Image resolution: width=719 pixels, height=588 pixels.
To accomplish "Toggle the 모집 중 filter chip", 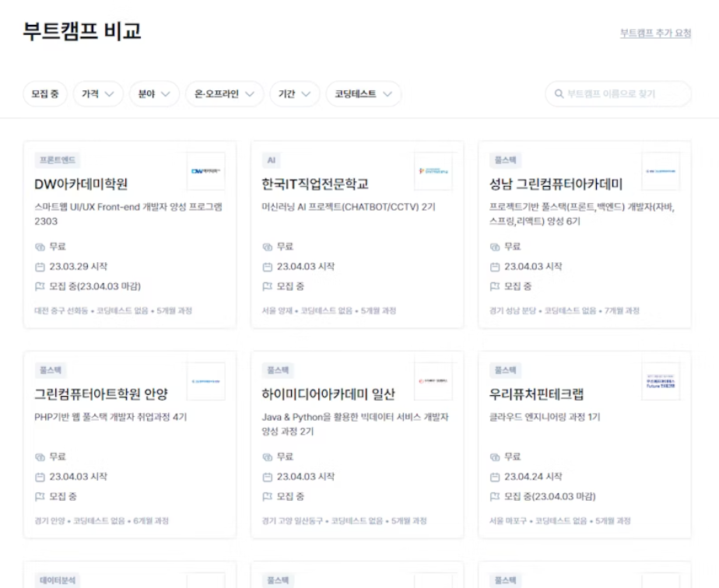I will point(44,93).
